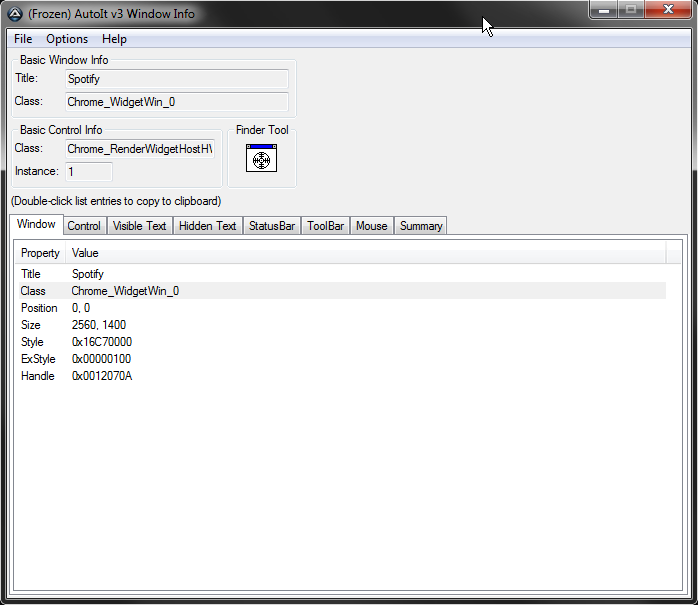Minimize the AutoIt Window Info window

[604, 9]
